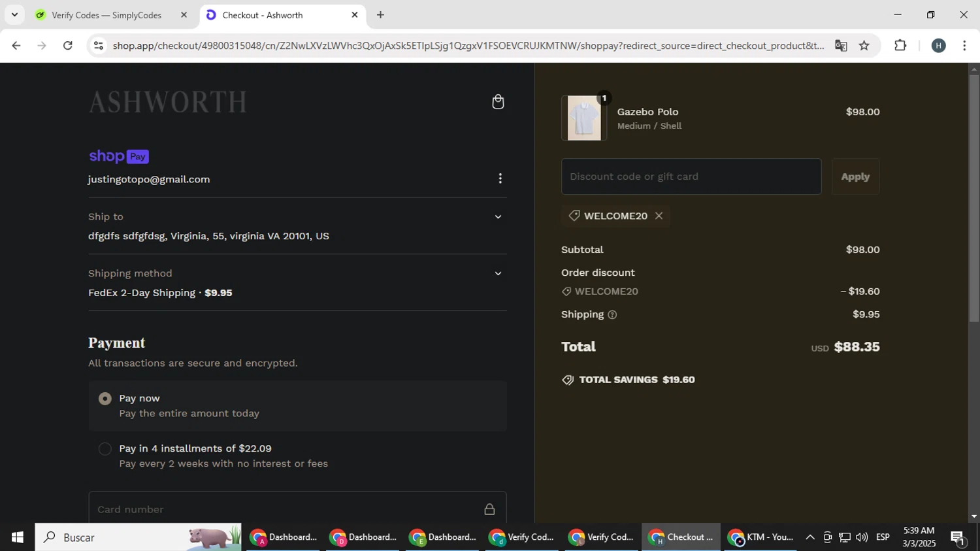Click the Card number input field
980x551 pixels.
tap(297, 509)
